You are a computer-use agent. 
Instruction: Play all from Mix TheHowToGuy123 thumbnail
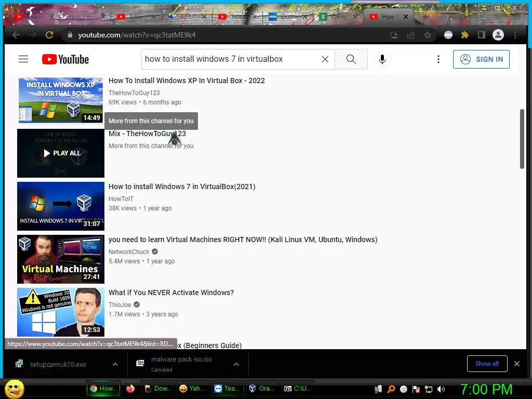[x=61, y=153]
